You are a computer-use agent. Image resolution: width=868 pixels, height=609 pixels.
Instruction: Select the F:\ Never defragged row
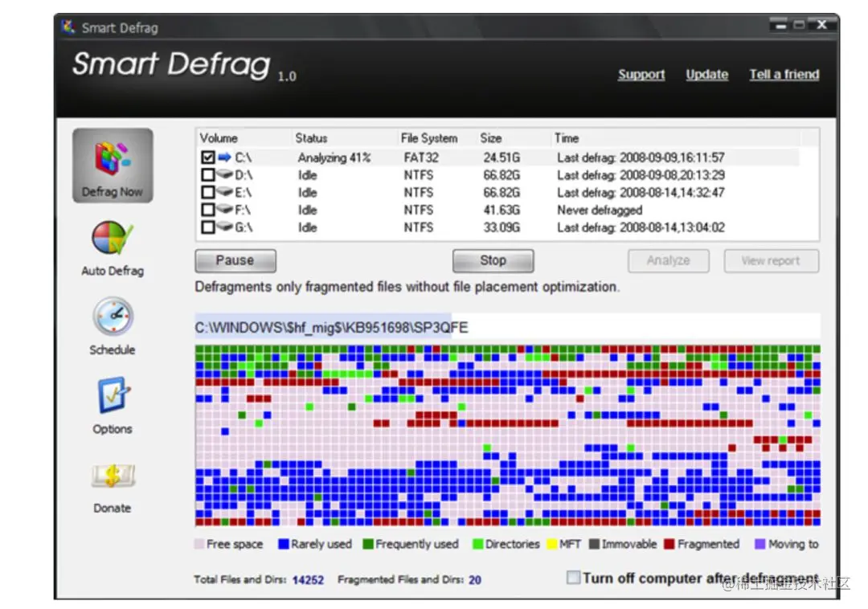(498, 210)
